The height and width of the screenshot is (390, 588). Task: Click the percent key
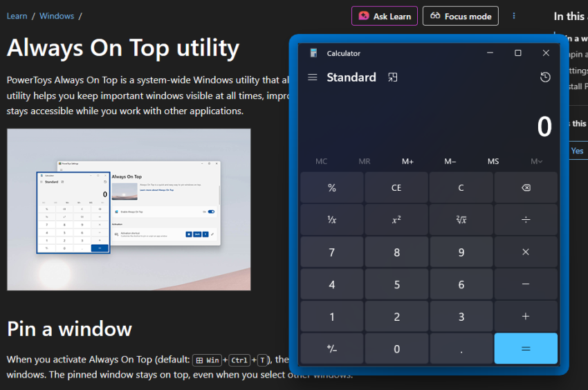point(331,187)
